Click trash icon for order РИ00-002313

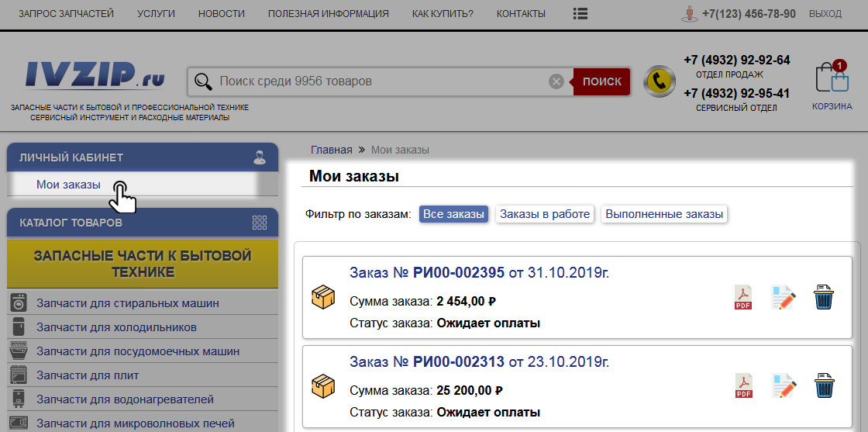(824, 386)
